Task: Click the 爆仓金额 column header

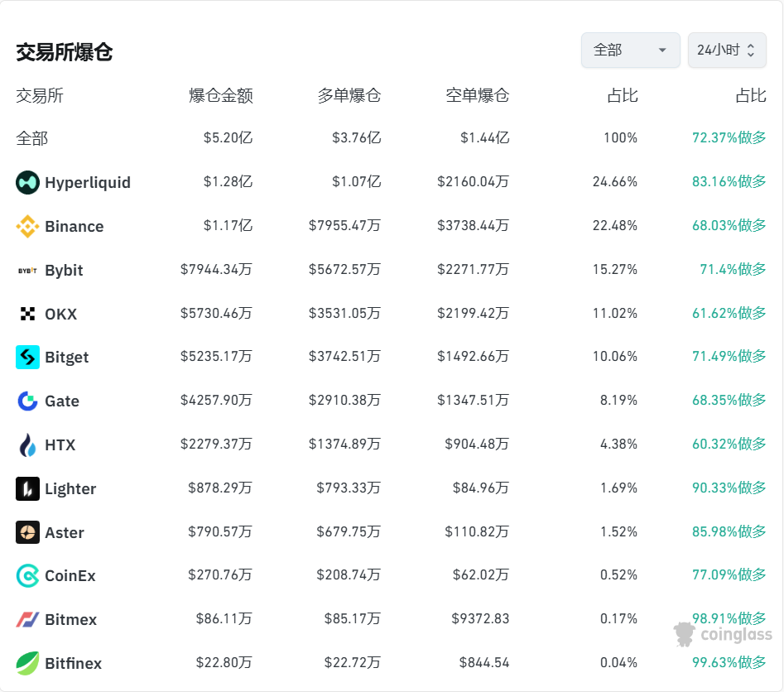Action: coord(221,96)
